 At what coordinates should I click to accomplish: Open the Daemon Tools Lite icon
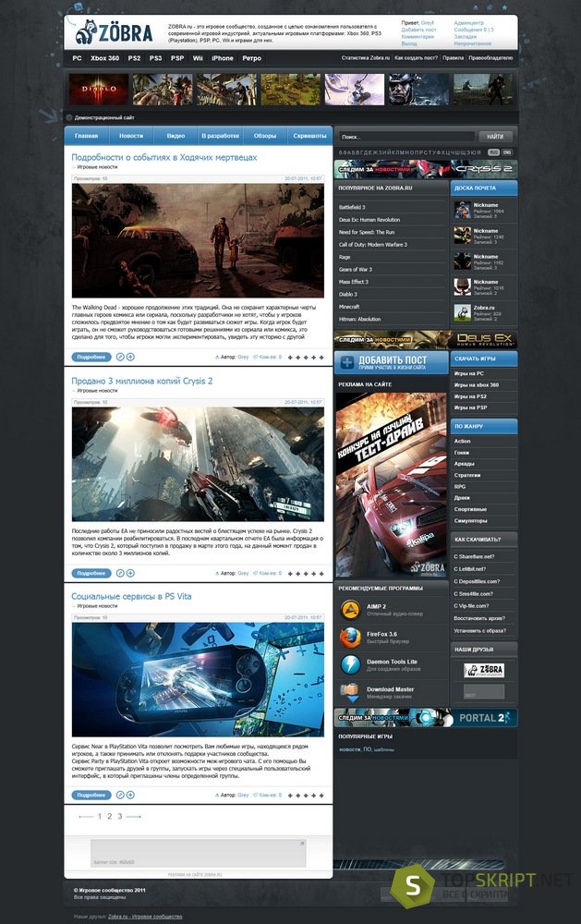click(x=350, y=664)
